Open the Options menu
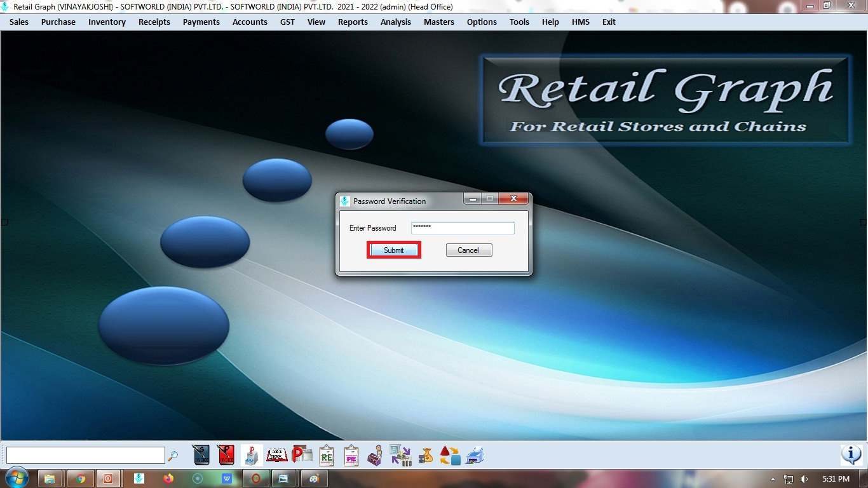868x488 pixels. [482, 22]
